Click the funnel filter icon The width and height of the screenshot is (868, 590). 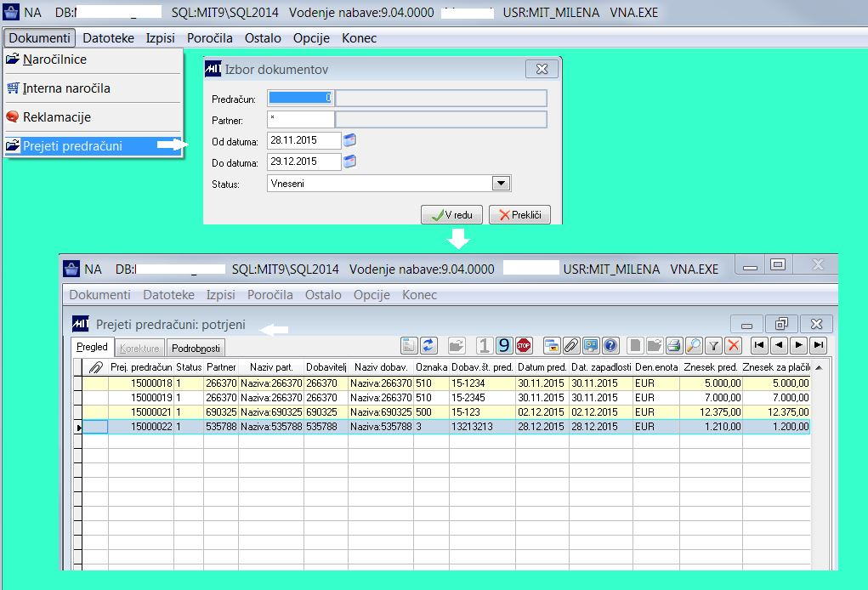pos(713,345)
